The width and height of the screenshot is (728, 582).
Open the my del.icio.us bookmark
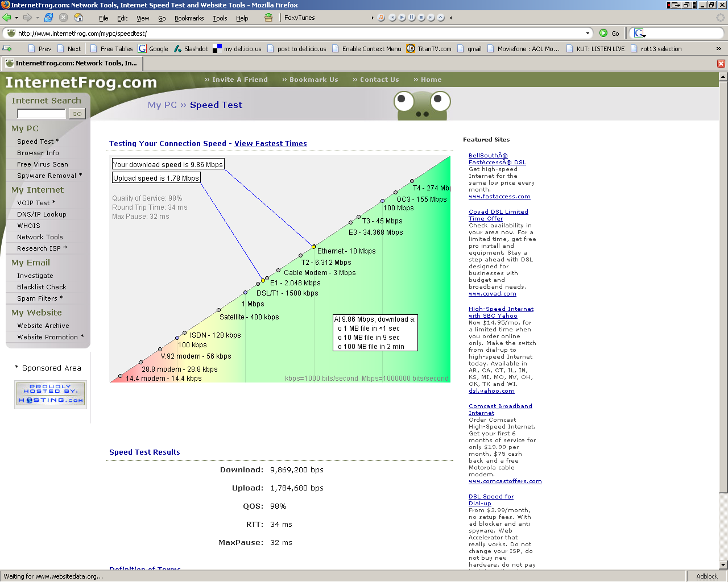(237, 49)
